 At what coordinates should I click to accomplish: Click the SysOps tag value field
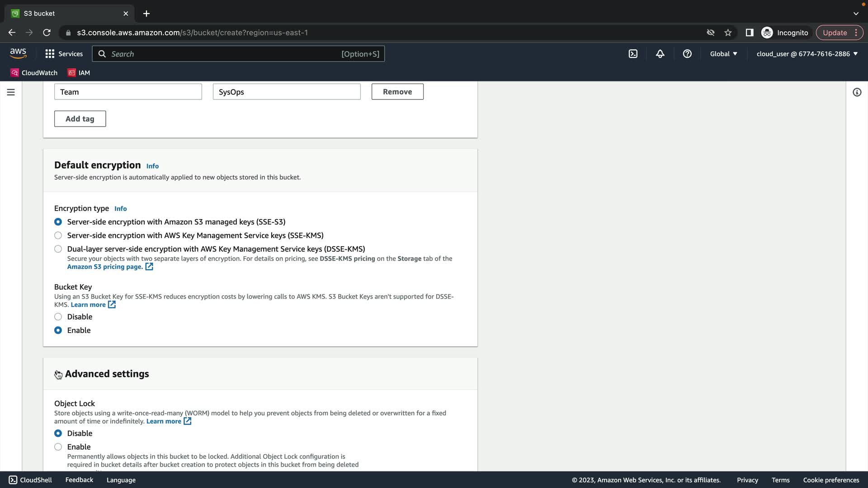[x=287, y=92]
